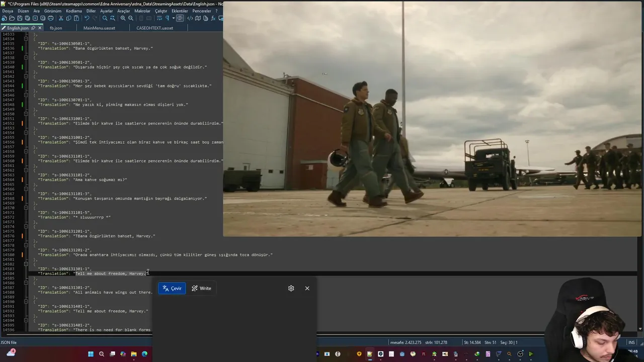Toggle word wrap in the toolbar
The image size is (644, 362).
pyautogui.click(x=159, y=18)
